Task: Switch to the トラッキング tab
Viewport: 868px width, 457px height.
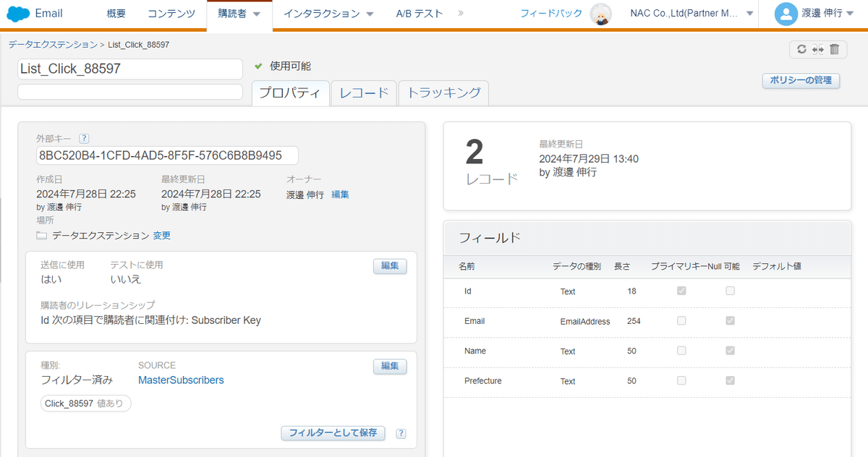Action: [x=443, y=93]
